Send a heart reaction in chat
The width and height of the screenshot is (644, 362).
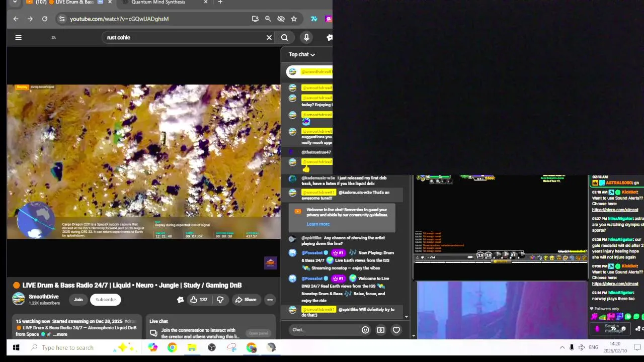pyautogui.click(x=396, y=330)
